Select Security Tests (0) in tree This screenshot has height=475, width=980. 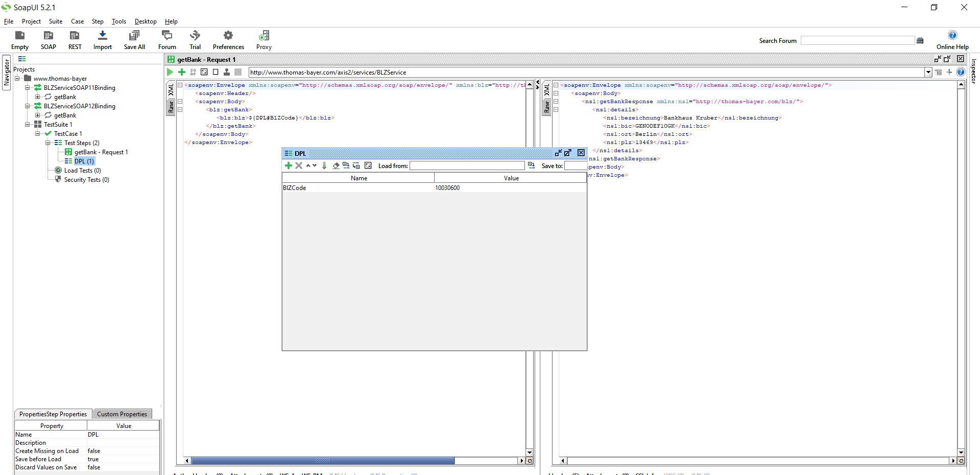87,180
